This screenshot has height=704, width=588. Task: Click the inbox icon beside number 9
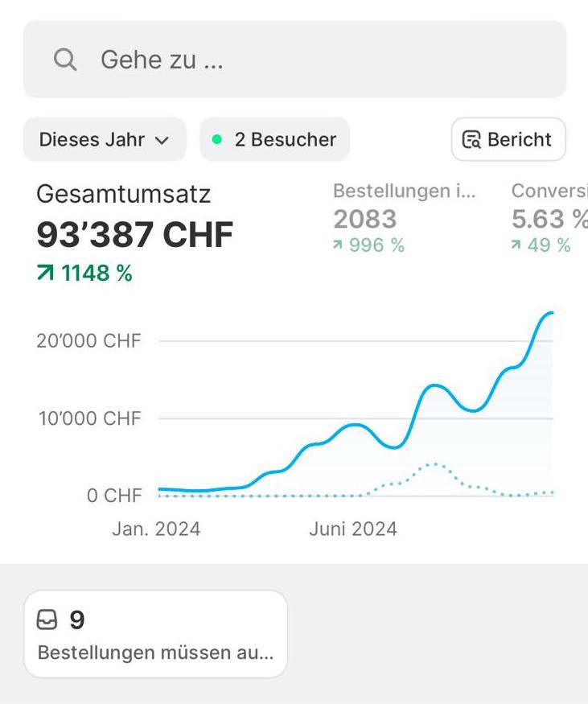point(47,620)
